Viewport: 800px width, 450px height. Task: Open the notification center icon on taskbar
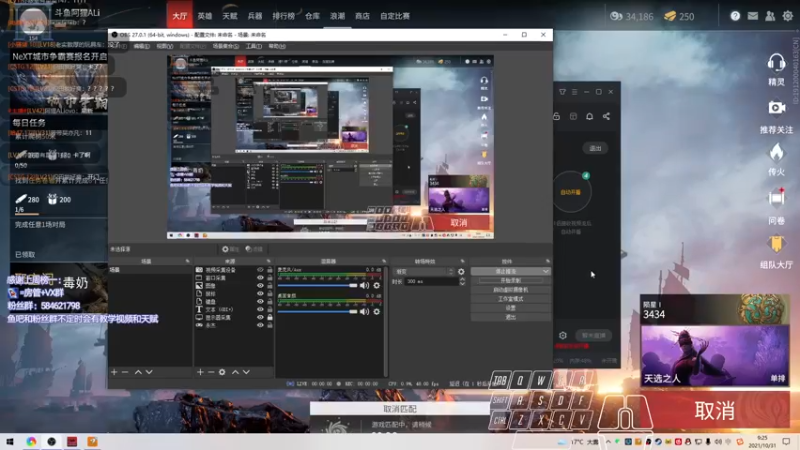pyautogui.click(x=786, y=441)
